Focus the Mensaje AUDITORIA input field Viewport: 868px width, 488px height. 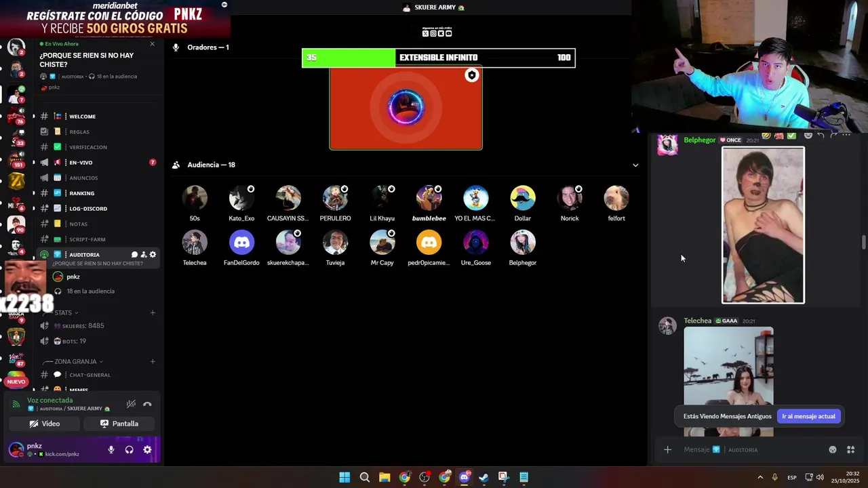pos(751,449)
